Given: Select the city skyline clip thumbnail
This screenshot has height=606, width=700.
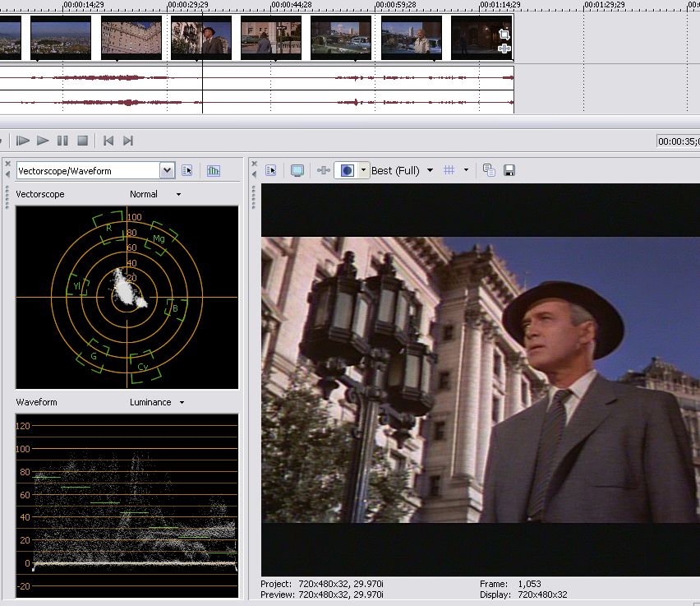Looking at the screenshot, I should (61, 38).
